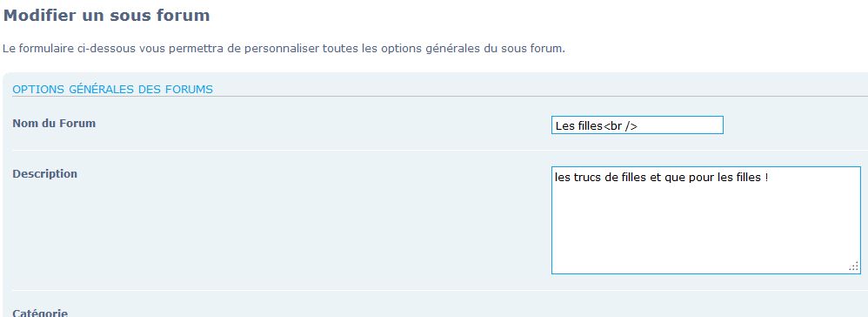Click the "Catégorie" label
This screenshot has height=317, width=868.
click(40, 313)
